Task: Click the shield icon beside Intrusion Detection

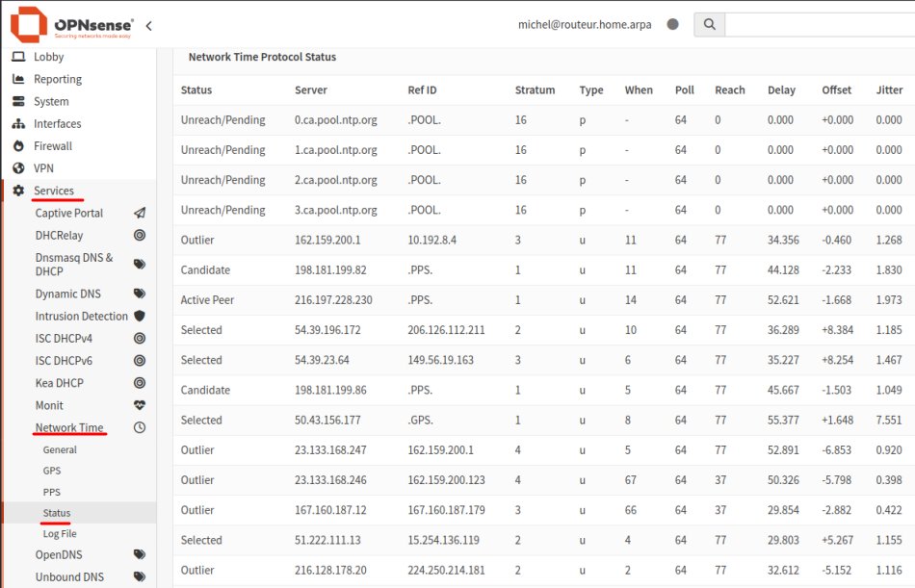Action: 140,317
